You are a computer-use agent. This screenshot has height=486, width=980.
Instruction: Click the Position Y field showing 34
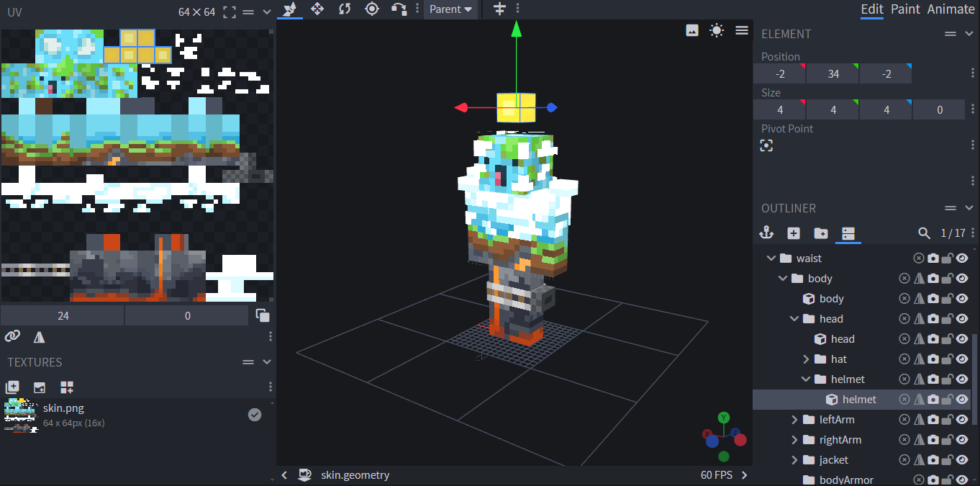[833, 73]
